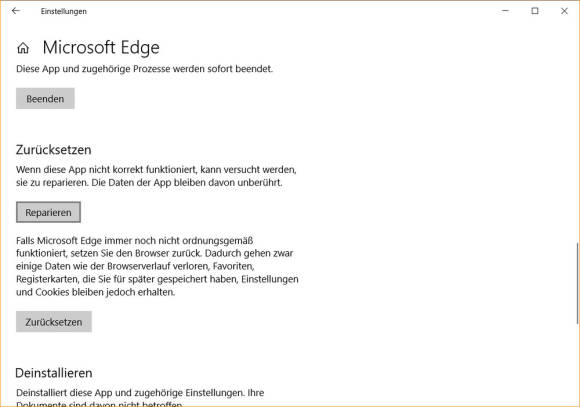580x407 pixels.
Task: Click the "Deinstalliert diese App" description text
Action: 140,397
